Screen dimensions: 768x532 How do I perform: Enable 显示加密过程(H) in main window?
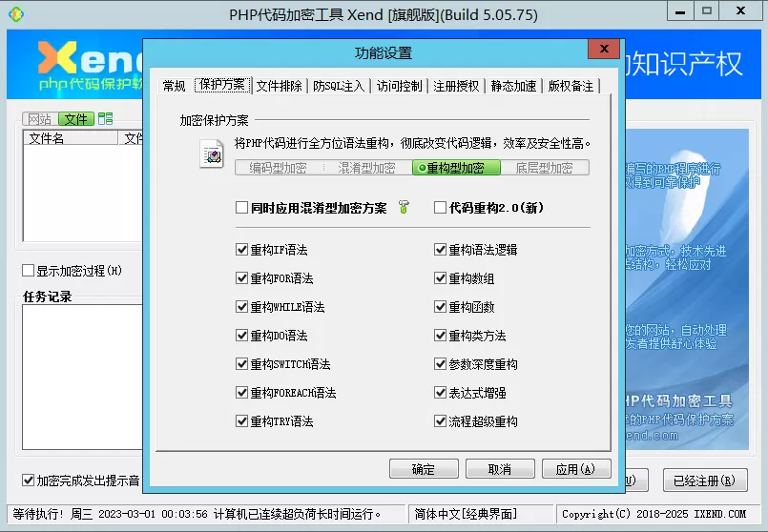(x=28, y=270)
